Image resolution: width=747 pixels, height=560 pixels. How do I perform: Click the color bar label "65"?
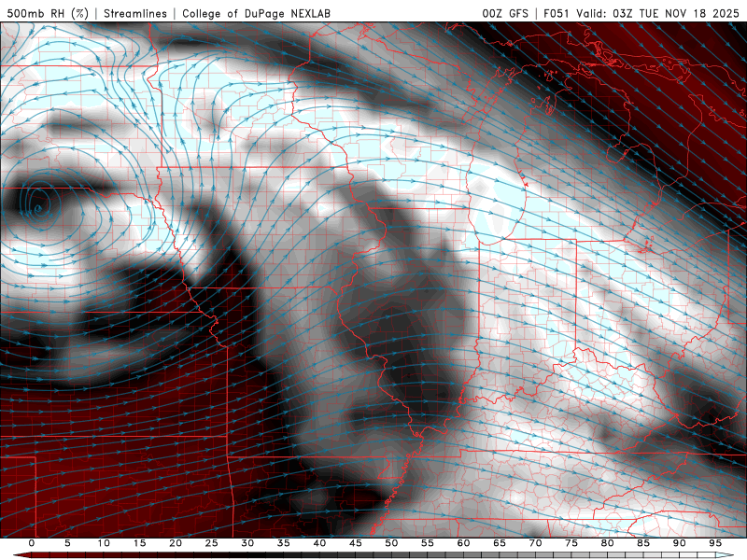[500, 543]
